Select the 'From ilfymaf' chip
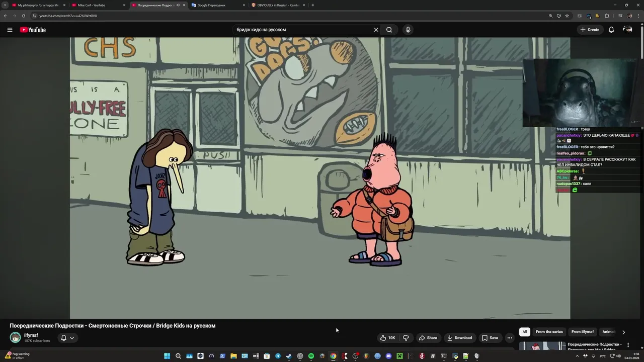The width and height of the screenshot is (644, 362). coord(582,332)
